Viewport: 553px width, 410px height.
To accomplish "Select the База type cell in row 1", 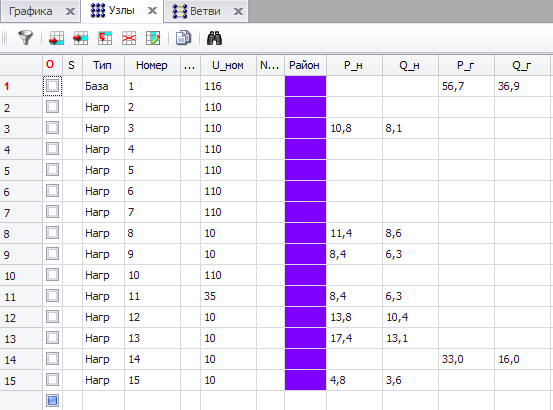I will point(103,86).
